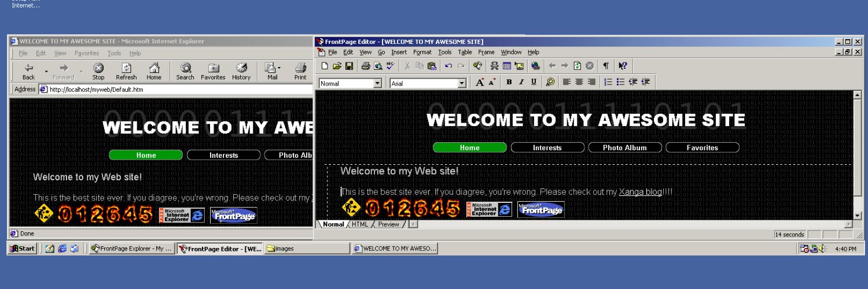Open the Windows Start menu

[x=23, y=249]
